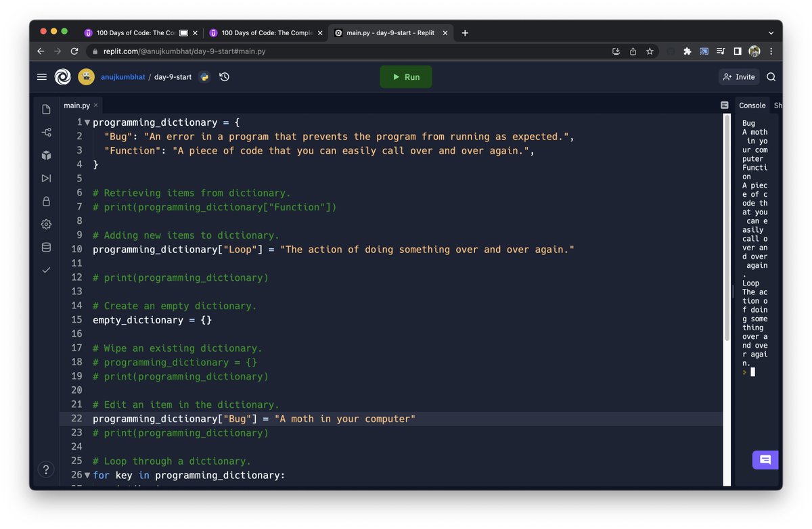Image resolution: width=812 pixels, height=529 pixels.
Task: Run the program with the Run button
Action: [406, 77]
